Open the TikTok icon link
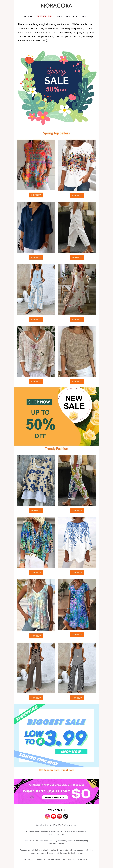Screen dimensions: 113x868 (65, 816)
